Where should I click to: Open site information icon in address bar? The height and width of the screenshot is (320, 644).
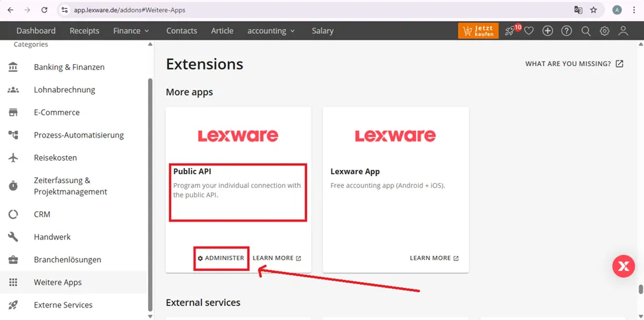pyautogui.click(x=64, y=10)
